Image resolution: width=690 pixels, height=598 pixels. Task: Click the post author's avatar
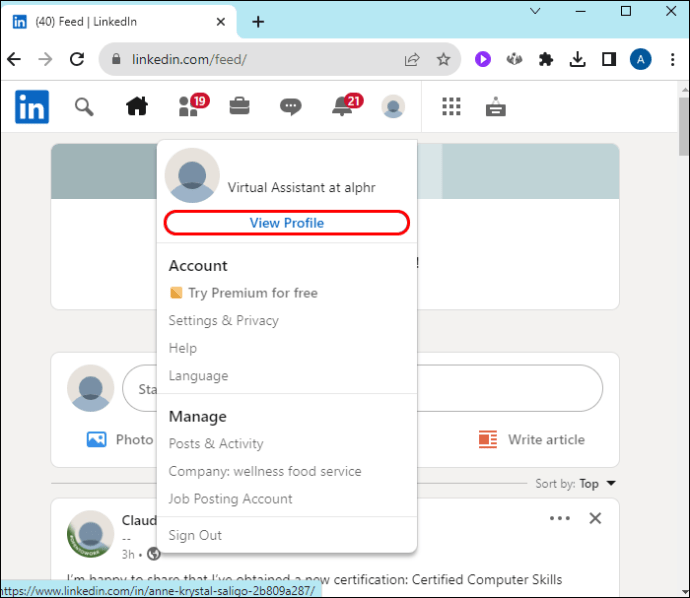(91, 534)
